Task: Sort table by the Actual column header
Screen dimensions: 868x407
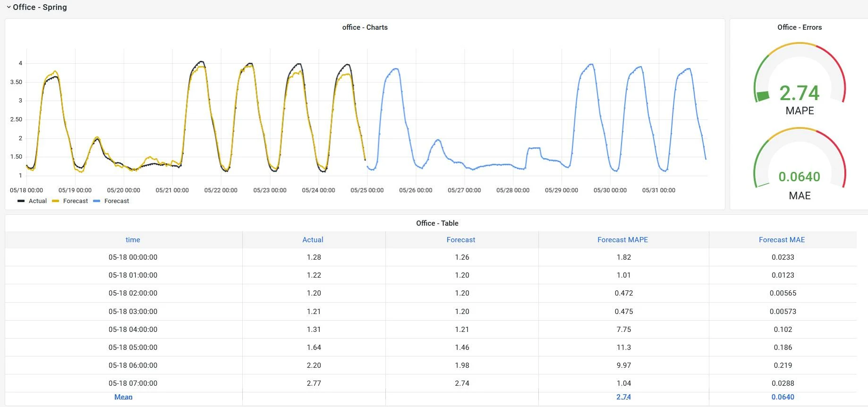Action: 313,240
